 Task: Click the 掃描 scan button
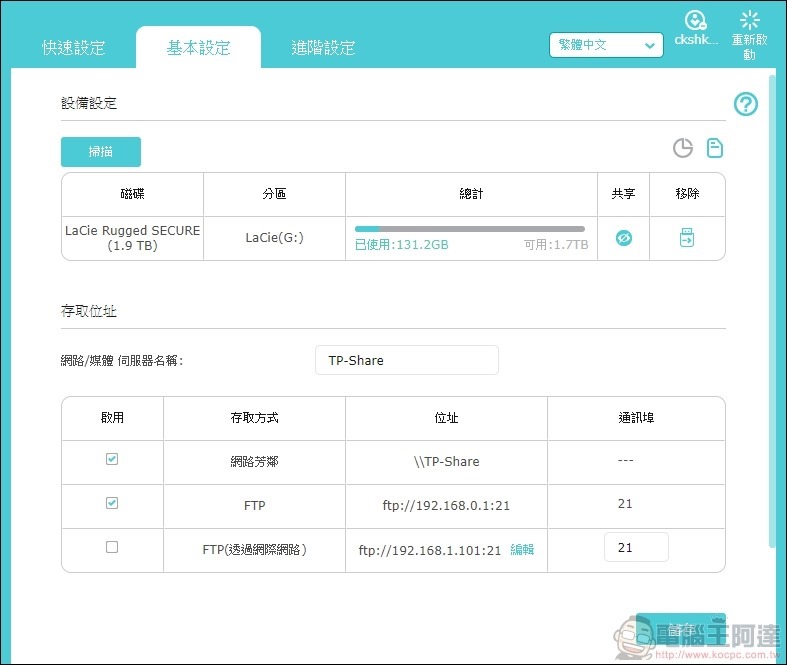(101, 152)
